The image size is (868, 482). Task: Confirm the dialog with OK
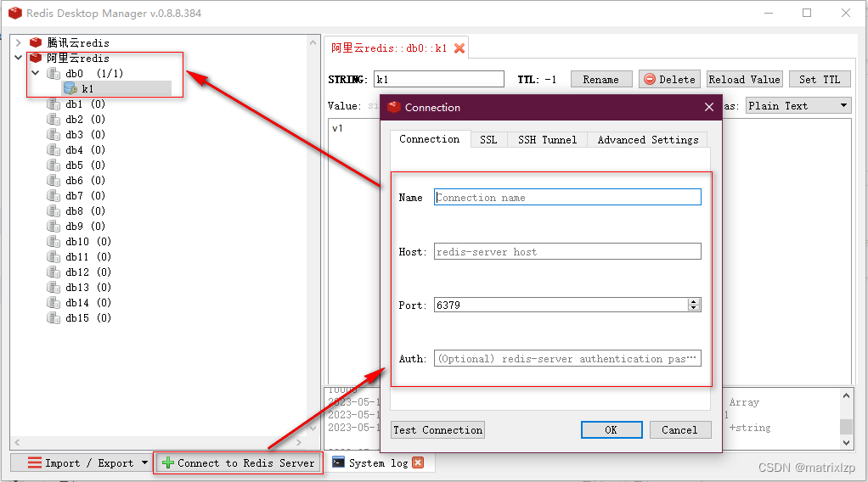[612, 430]
